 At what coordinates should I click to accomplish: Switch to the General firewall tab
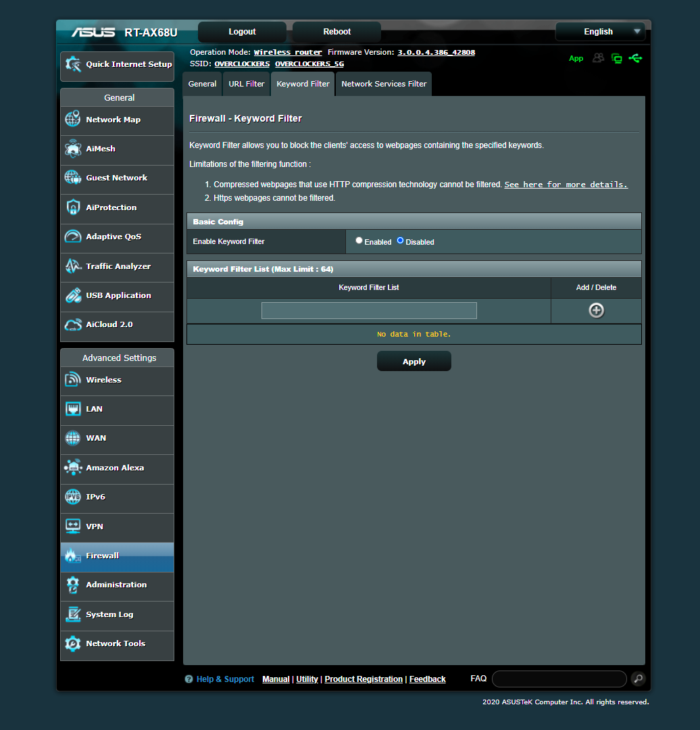pos(202,84)
